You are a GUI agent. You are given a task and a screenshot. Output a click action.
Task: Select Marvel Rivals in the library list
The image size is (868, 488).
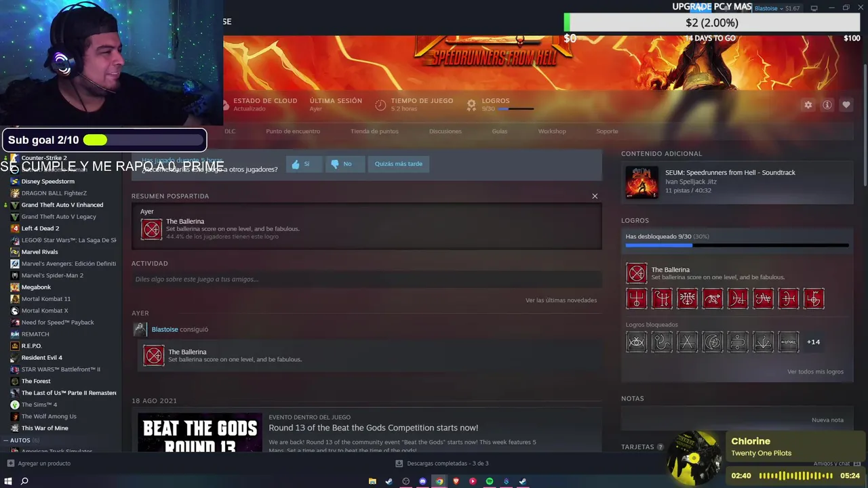[x=39, y=252]
